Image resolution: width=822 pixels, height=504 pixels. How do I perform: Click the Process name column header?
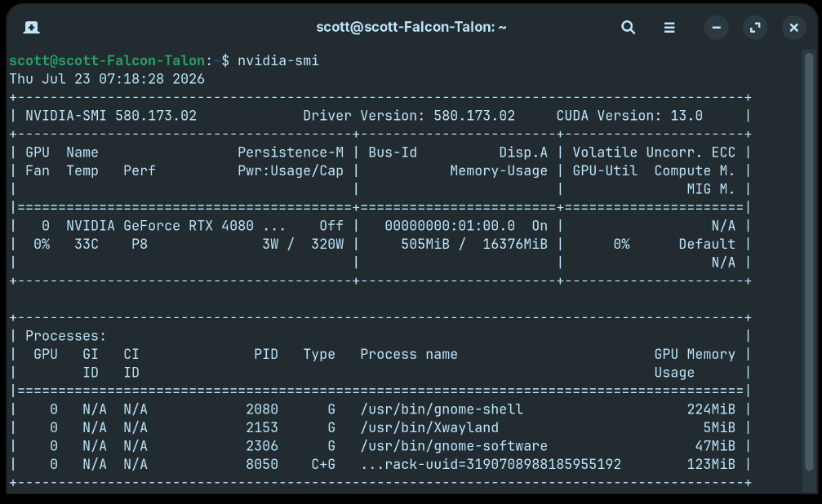tap(409, 354)
